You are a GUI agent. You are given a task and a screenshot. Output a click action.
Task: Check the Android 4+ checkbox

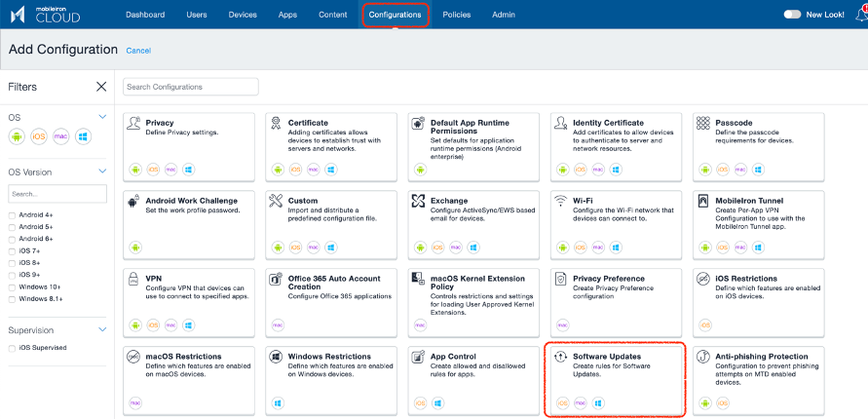pos(13,215)
